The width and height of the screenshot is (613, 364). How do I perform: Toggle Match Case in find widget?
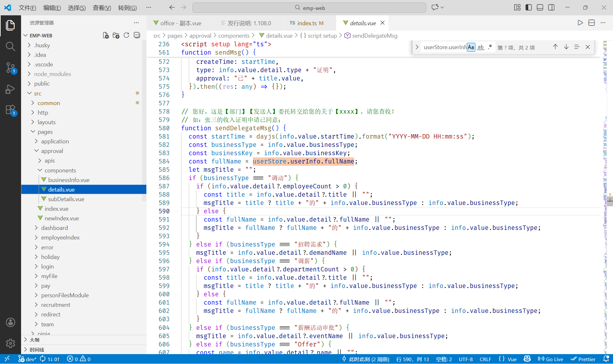coord(471,47)
